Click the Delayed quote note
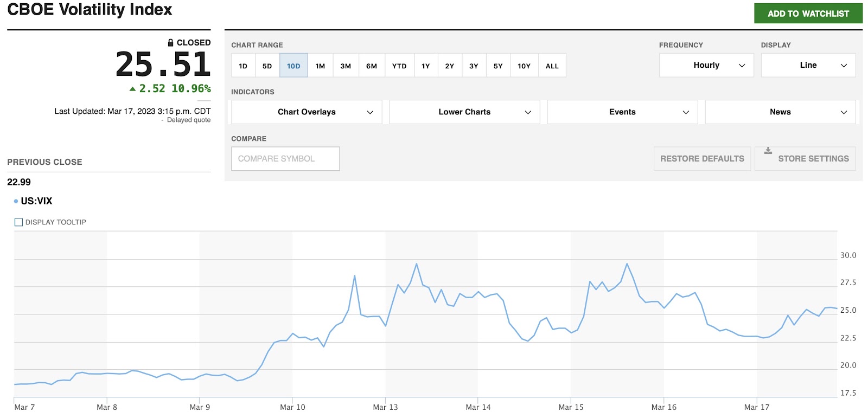Image resolution: width=868 pixels, height=418 pixels. (189, 120)
